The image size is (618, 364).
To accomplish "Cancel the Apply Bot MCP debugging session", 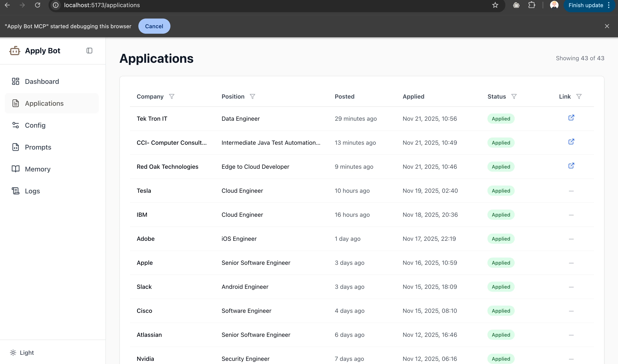I will click(x=154, y=26).
